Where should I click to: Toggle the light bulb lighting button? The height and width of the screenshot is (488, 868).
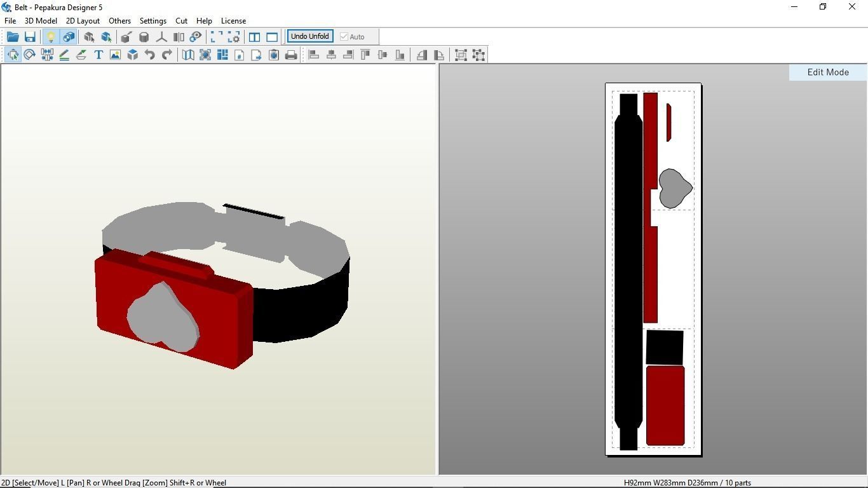pyautogui.click(x=51, y=37)
